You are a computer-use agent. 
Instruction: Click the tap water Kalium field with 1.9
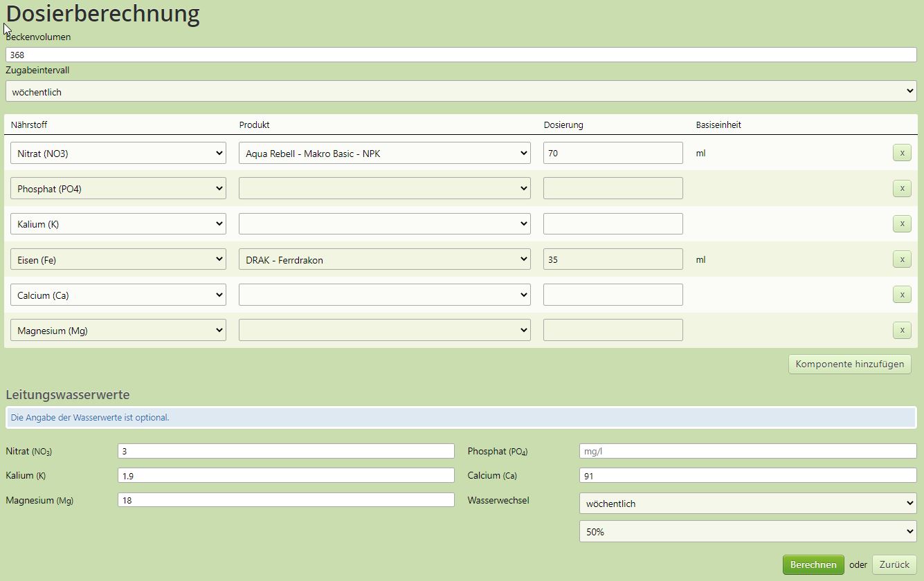[286, 475]
